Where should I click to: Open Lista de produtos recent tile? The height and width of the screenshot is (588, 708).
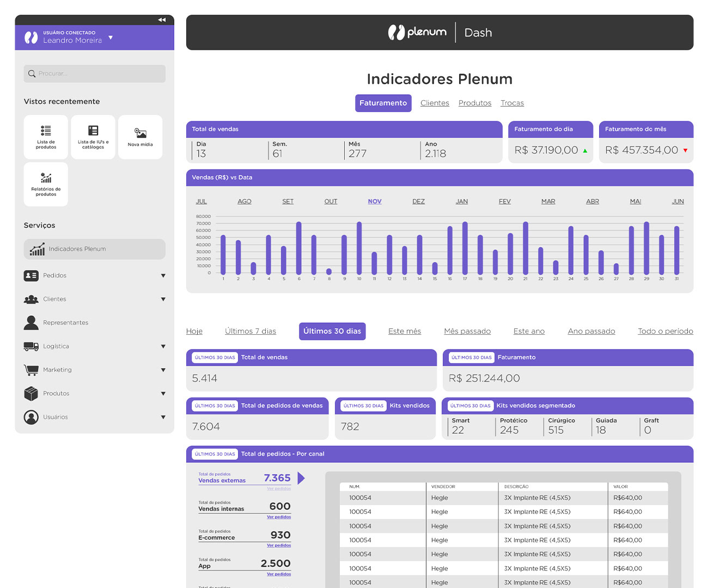tap(46, 137)
